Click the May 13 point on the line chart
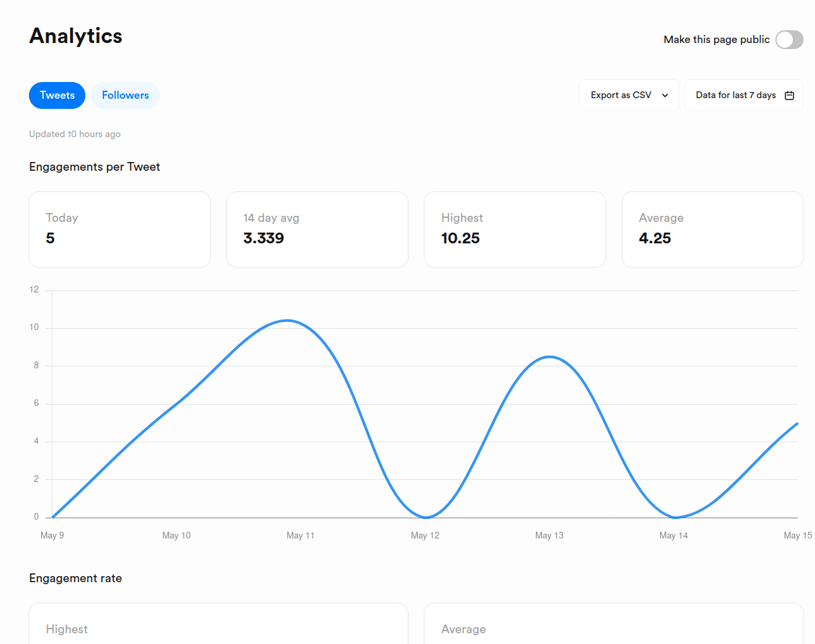Viewport: 815px width, 644px height. 549,357
